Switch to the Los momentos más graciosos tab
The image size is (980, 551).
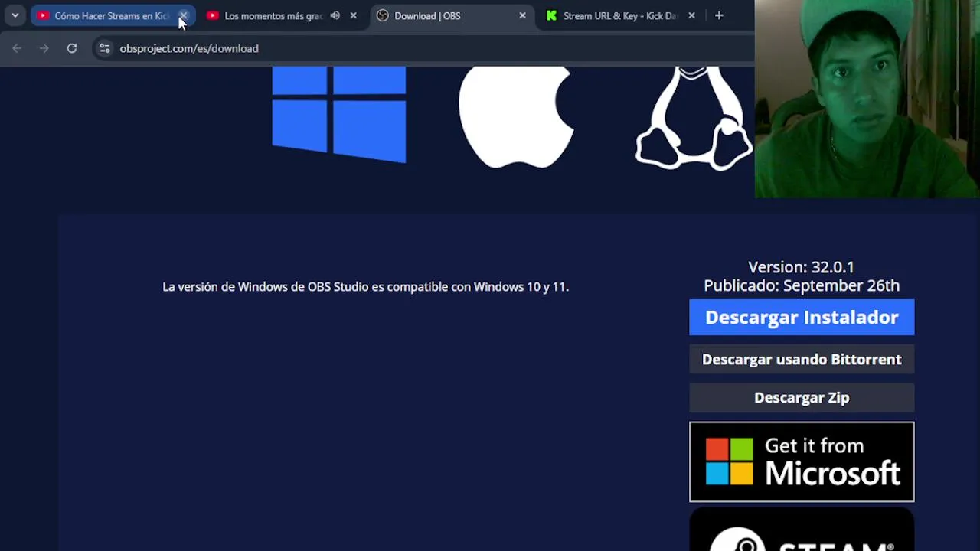(273, 15)
